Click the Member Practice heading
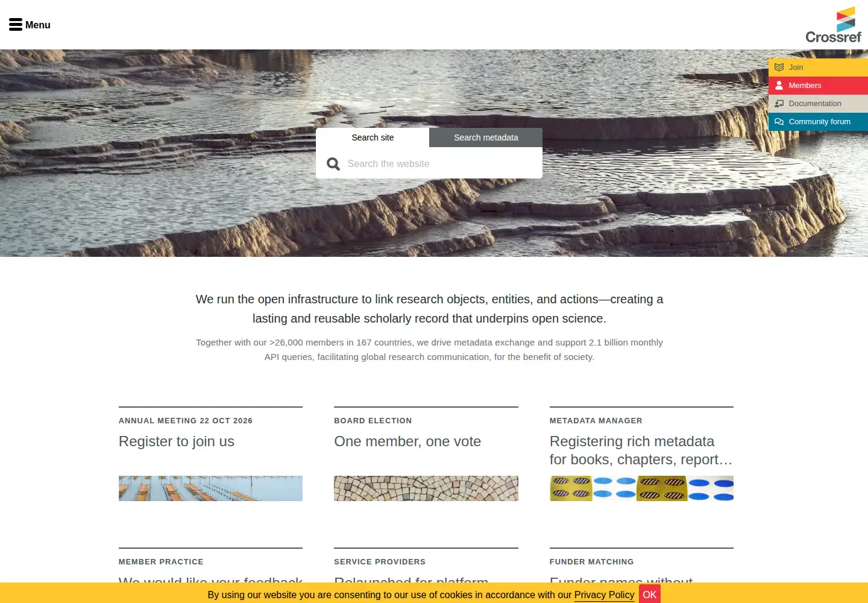The width and height of the screenshot is (868, 603). (161, 562)
